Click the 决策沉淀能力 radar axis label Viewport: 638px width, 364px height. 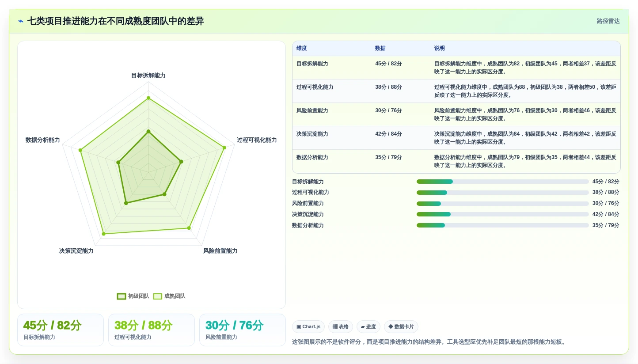coord(76,251)
